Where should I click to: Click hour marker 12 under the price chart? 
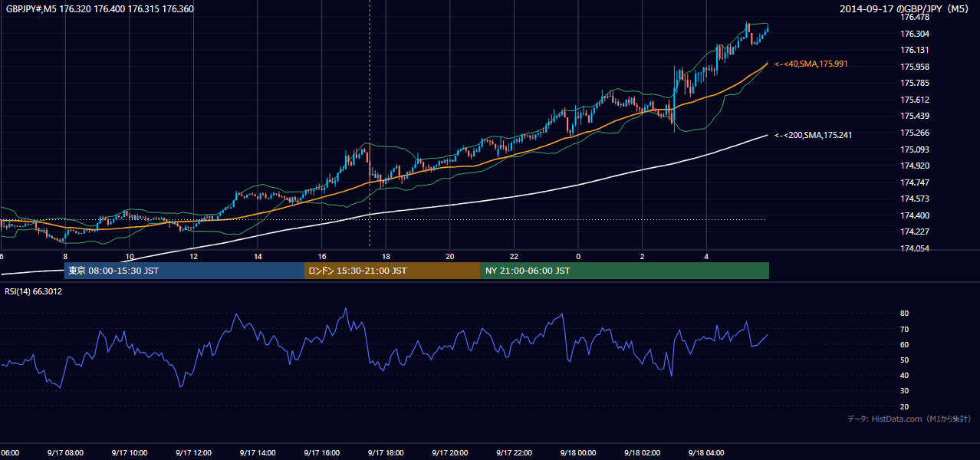point(193,257)
